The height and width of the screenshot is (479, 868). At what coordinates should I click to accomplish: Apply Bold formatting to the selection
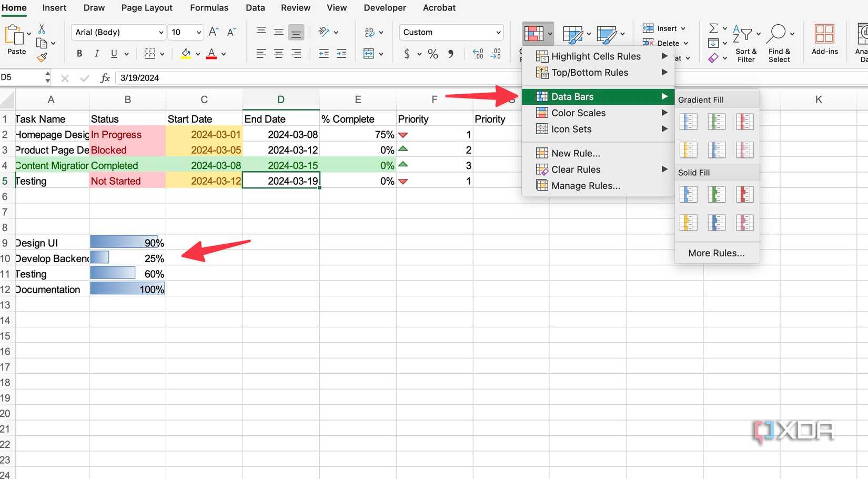[79, 53]
